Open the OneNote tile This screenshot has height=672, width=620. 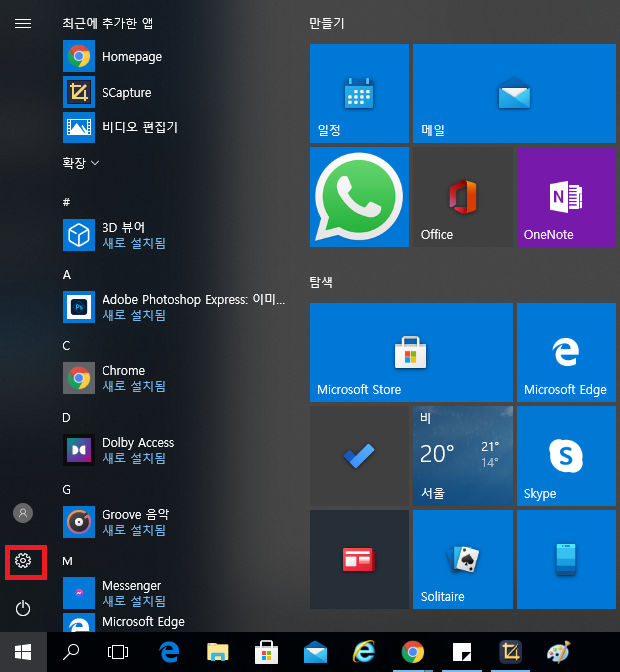click(x=566, y=197)
